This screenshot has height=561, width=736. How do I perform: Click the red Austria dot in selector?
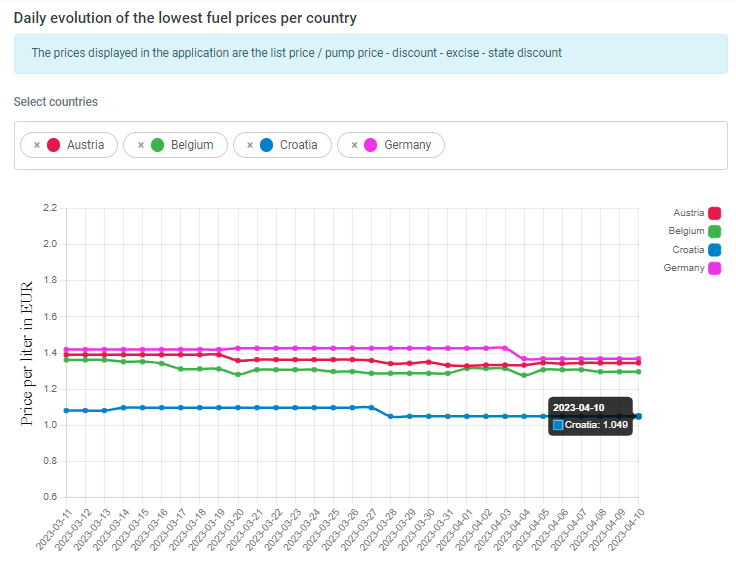click(x=54, y=145)
